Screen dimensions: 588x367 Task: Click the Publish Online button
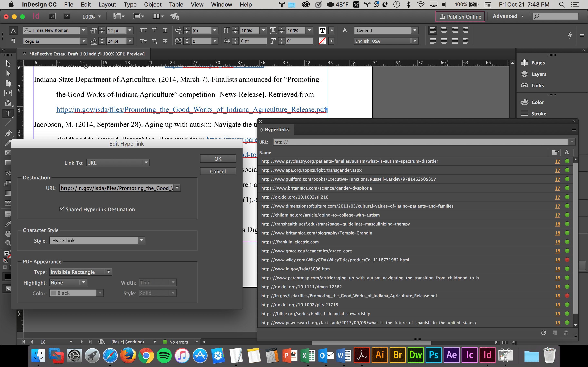click(x=460, y=16)
